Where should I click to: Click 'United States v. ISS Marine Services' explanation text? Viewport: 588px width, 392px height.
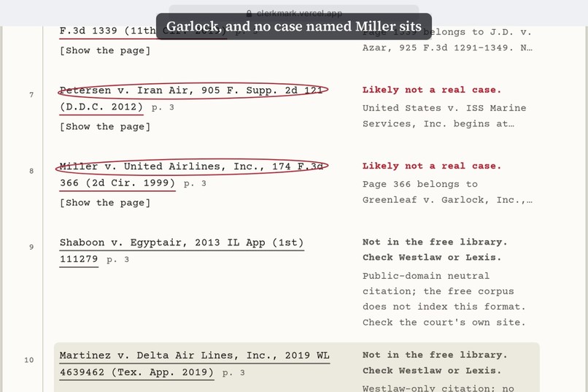[x=444, y=116]
